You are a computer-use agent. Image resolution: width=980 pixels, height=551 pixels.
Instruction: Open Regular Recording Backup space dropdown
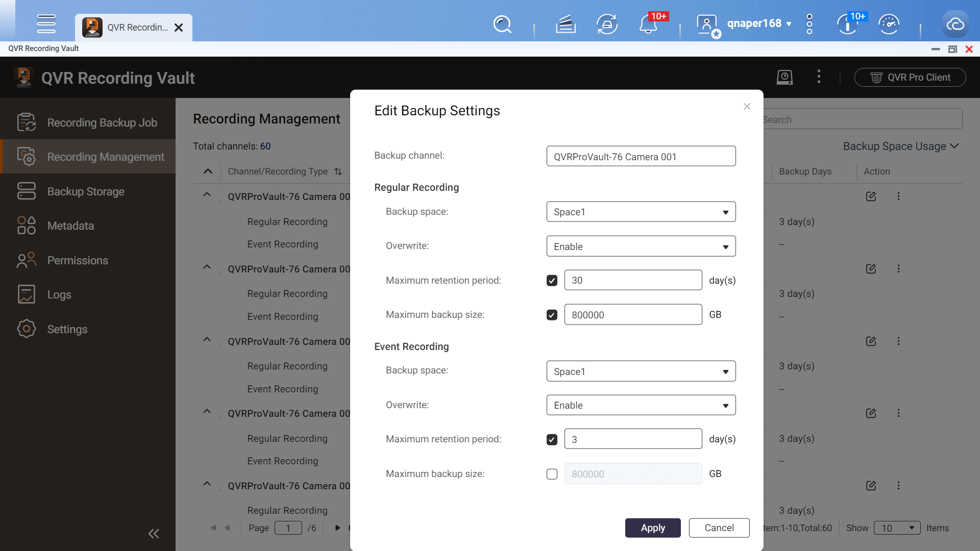click(x=641, y=212)
